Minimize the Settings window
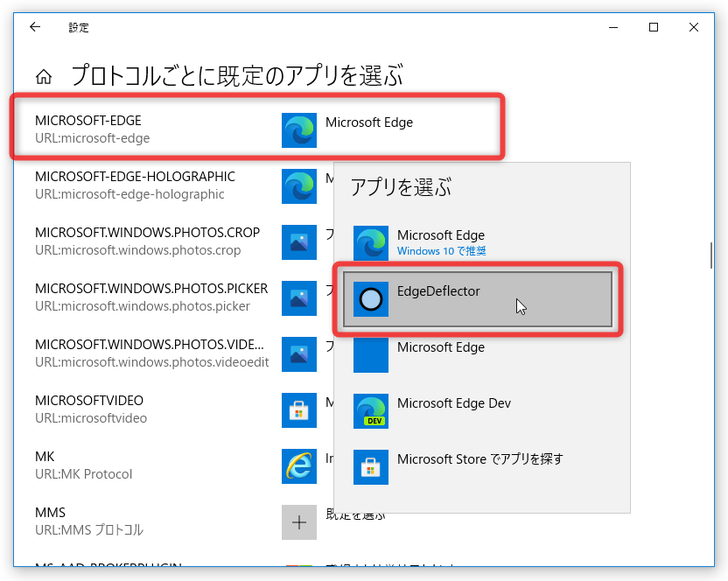 (x=613, y=27)
